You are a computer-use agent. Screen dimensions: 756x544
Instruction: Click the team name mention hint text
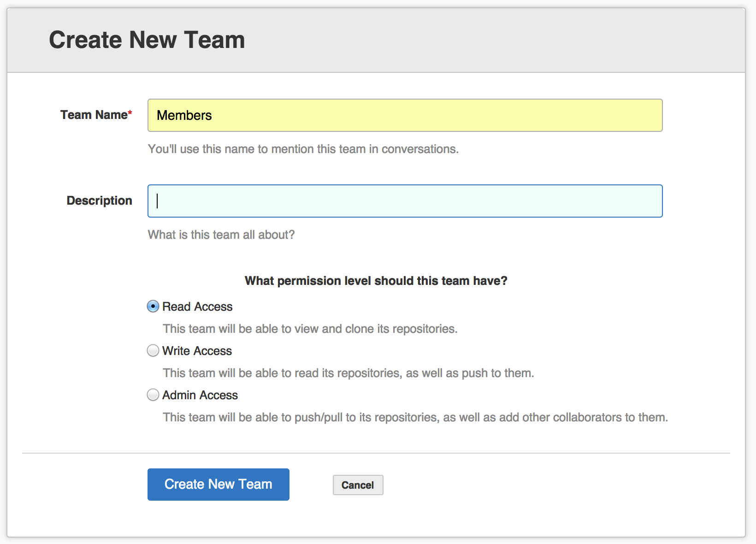pyautogui.click(x=303, y=149)
